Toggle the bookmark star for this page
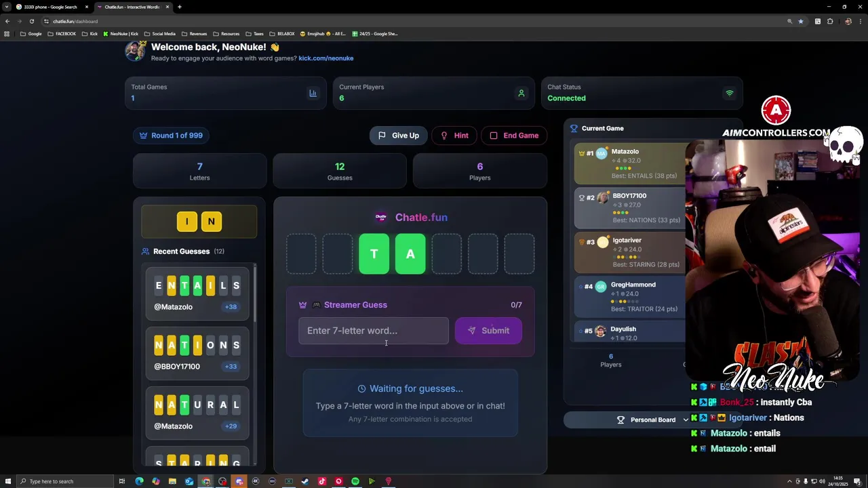868x488 pixels. tap(800, 22)
